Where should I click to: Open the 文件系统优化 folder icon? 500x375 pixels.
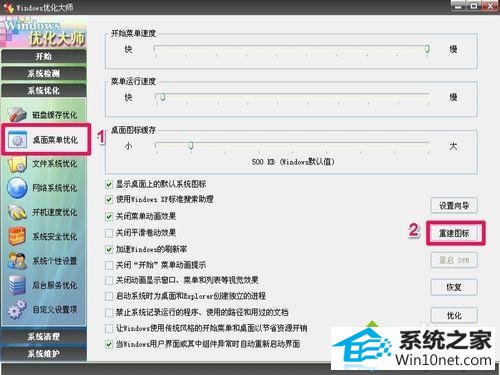pos(17,164)
